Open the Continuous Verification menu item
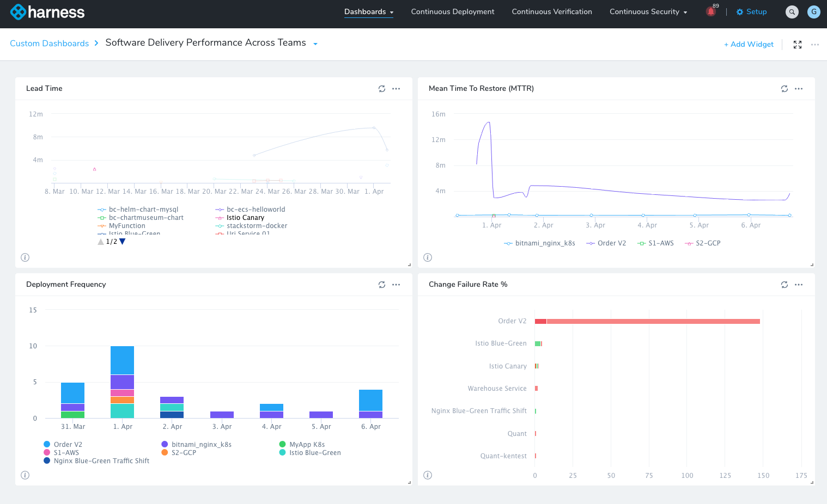 click(551, 12)
